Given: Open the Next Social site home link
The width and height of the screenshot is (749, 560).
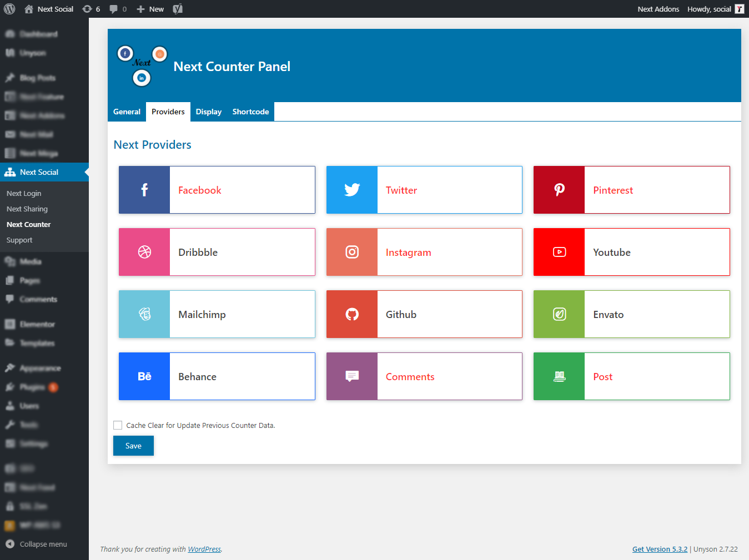Looking at the screenshot, I should (x=49, y=9).
